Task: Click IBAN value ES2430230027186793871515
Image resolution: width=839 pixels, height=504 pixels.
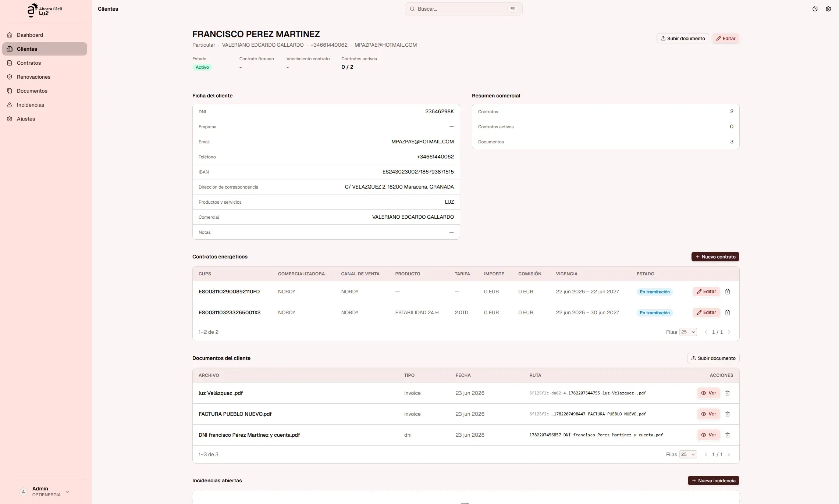Action: pos(418,172)
